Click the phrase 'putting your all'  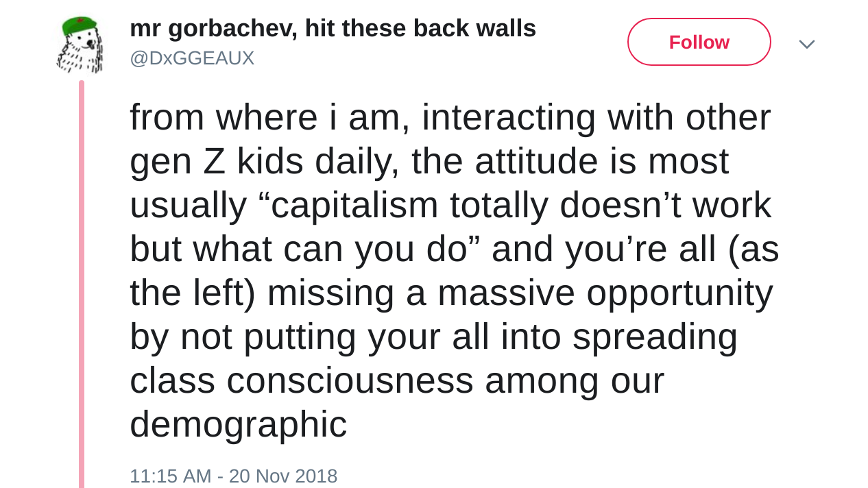[367, 337]
